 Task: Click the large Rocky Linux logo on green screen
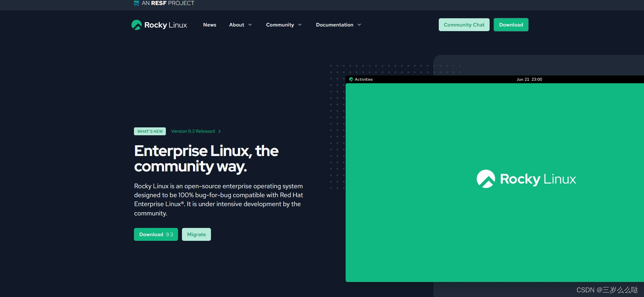point(526,179)
